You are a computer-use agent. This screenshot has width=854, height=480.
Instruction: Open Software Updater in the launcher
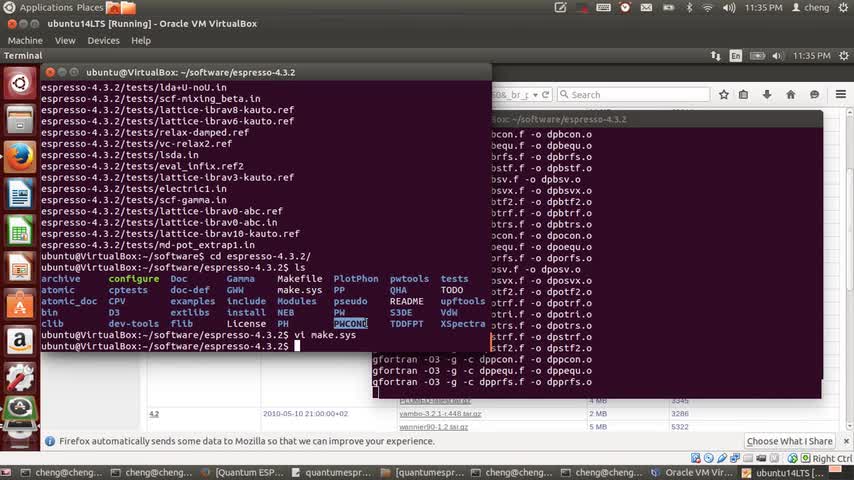click(x=20, y=409)
